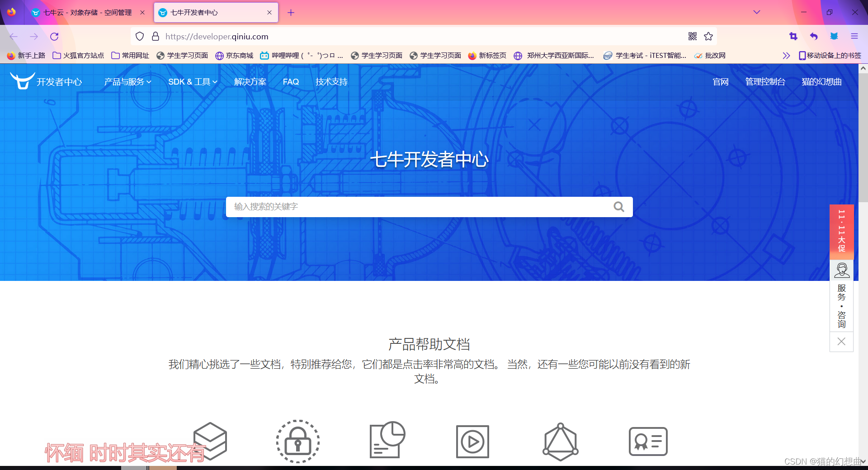Close the 七牛开发者中心 tab
Viewport: 868px width, 470px height.
[x=269, y=13]
